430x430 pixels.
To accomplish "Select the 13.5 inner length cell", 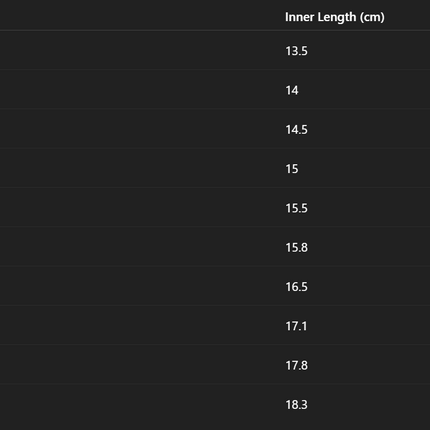I will 296,51.
